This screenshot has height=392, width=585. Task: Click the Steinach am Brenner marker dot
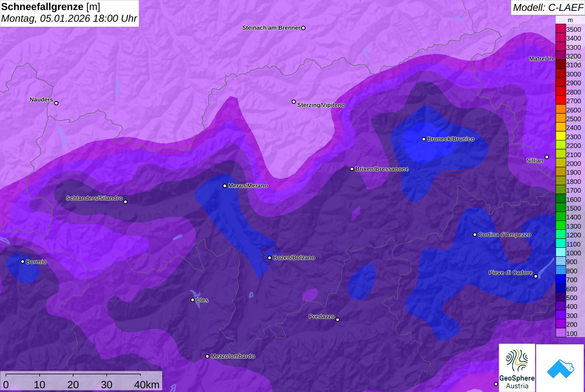click(303, 28)
